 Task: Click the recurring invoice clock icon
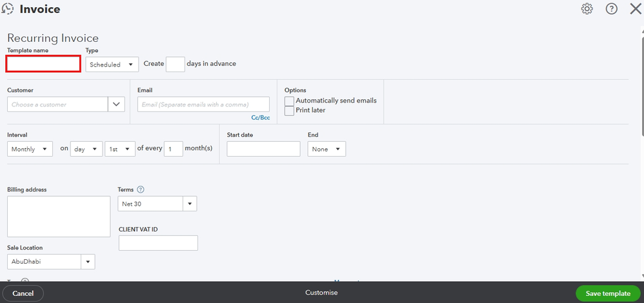pyautogui.click(x=8, y=9)
